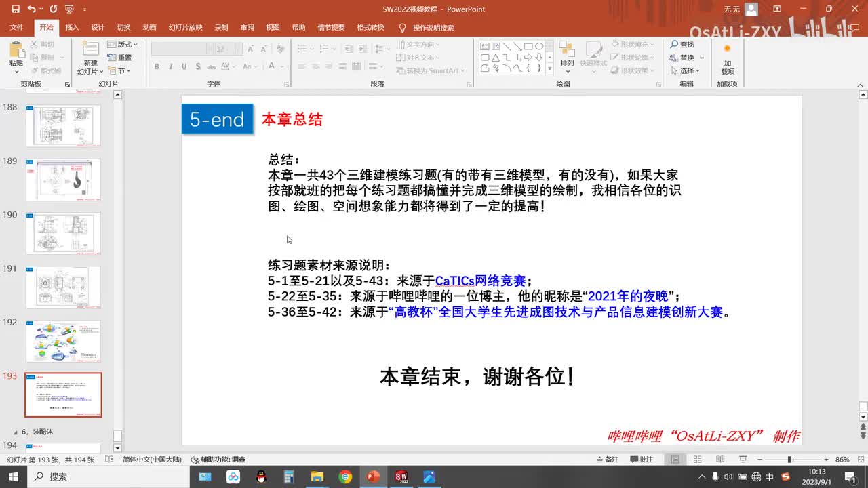Switch to the Animations (动画) tab
This screenshot has width=868, height=488.
pos(150,28)
